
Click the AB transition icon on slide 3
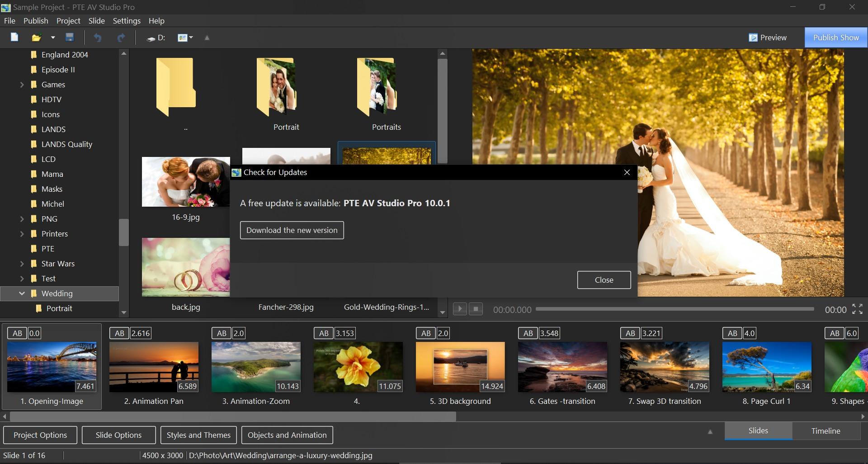click(x=222, y=333)
